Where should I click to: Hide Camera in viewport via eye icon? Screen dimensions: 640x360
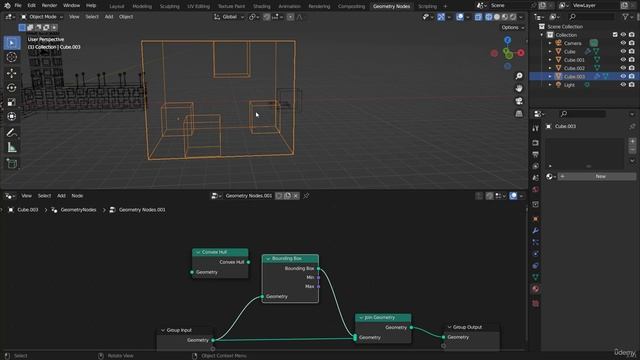(623, 43)
